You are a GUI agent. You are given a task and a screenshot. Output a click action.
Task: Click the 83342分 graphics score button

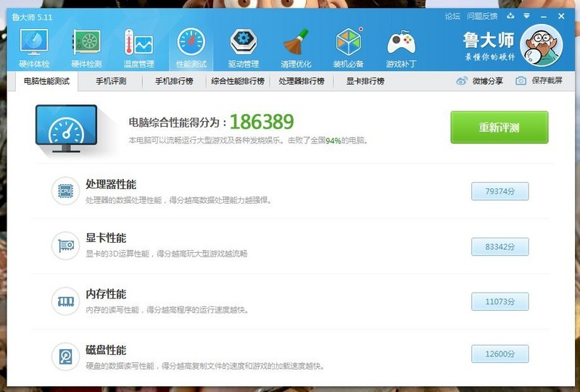tap(500, 246)
